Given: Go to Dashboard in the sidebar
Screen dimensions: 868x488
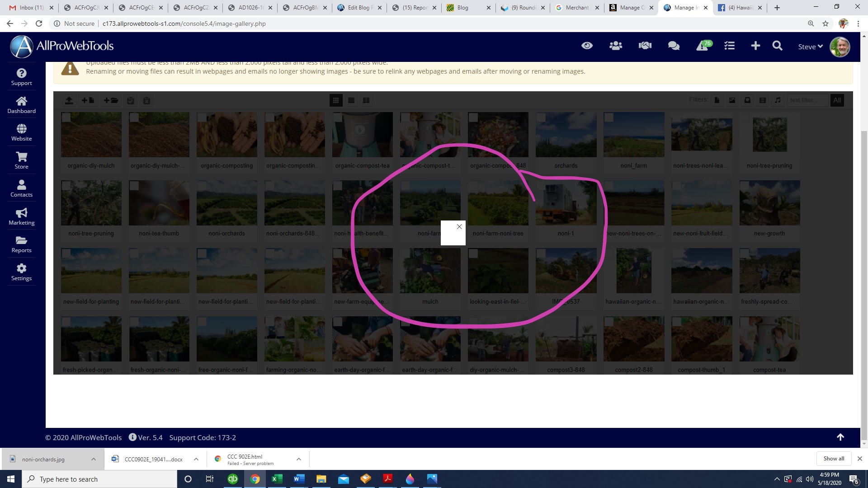Looking at the screenshot, I should (x=21, y=105).
